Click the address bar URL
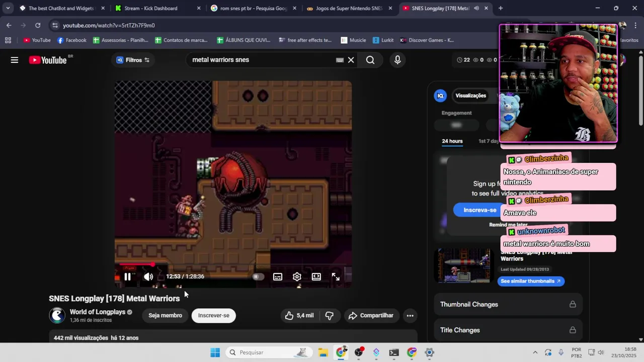This screenshot has height=362, width=644. point(109,25)
